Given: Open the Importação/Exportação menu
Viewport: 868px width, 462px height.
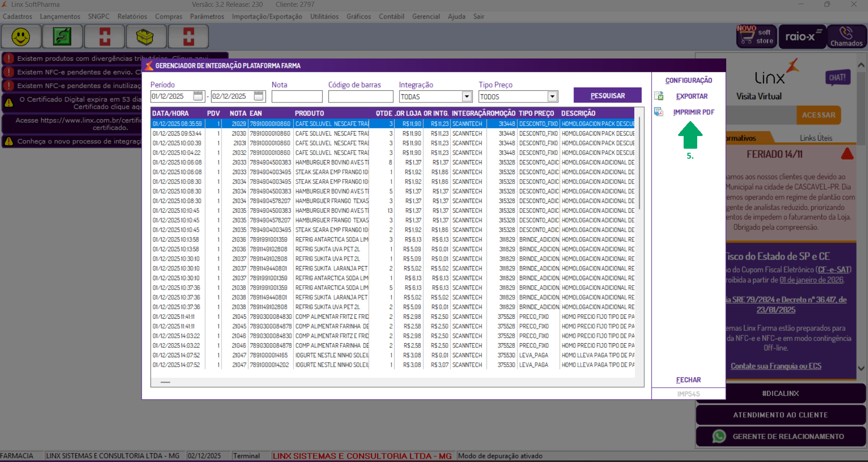Looking at the screenshot, I should click(x=267, y=17).
